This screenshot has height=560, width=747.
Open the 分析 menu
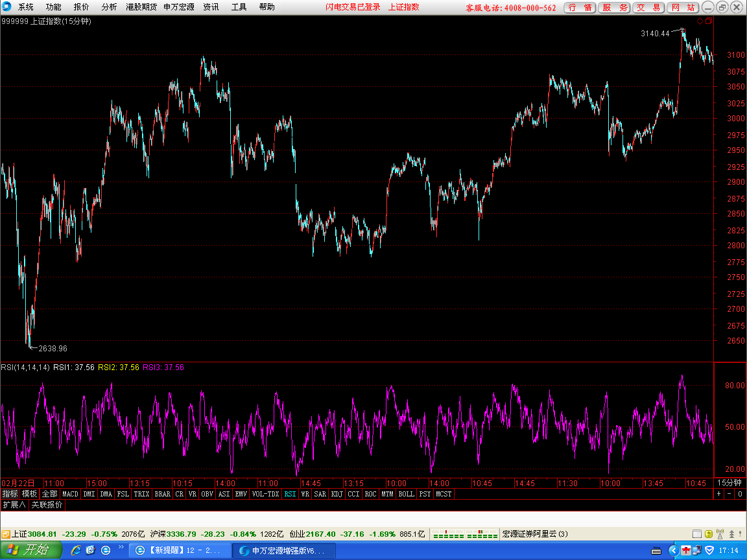point(109,7)
